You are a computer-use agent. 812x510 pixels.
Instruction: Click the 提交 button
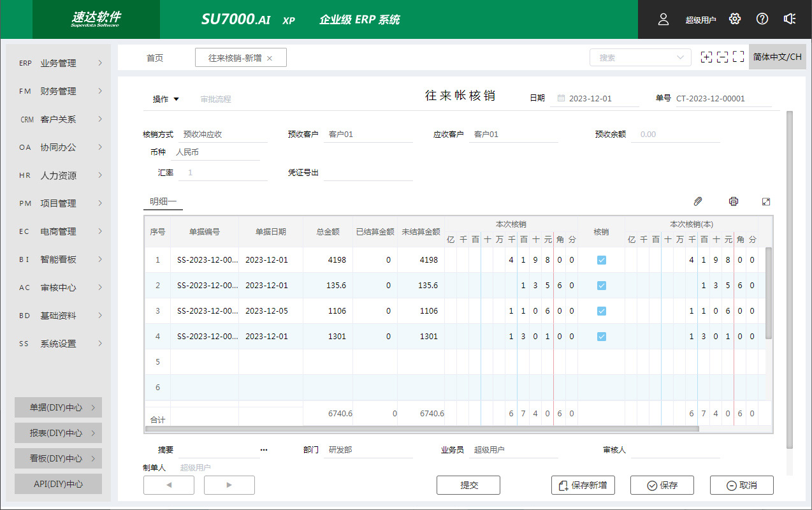point(468,485)
